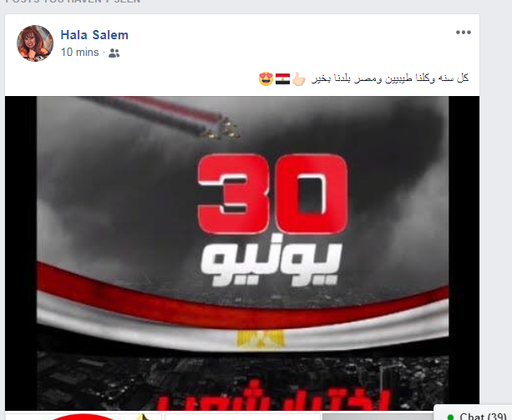Open the Chat (39) tab

coord(473,414)
